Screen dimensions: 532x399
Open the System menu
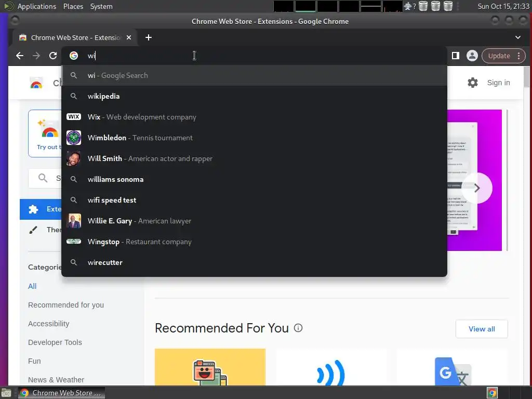[101, 6]
